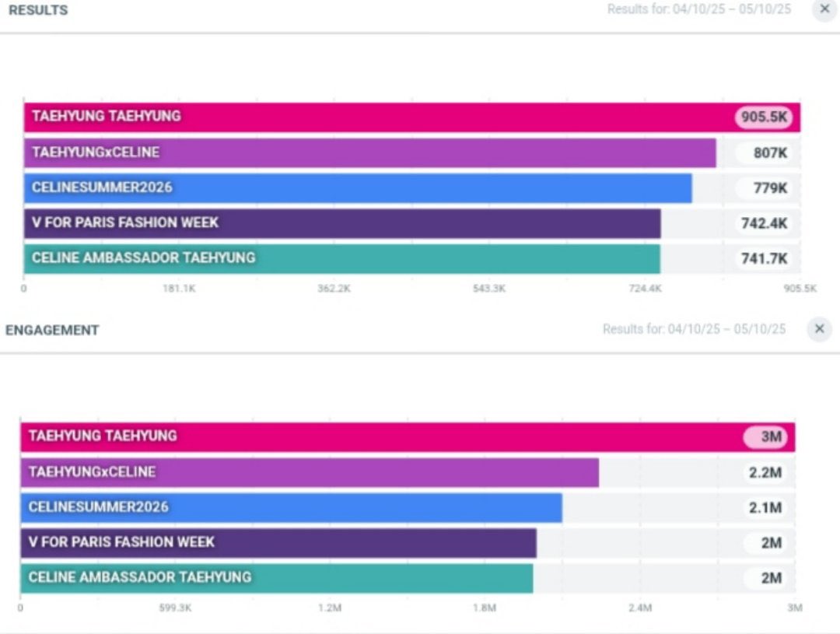The height and width of the screenshot is (634, 840).
Task: Click the 599.3K axis tick label
Action: pyautogui.click(x=175, y=608)
